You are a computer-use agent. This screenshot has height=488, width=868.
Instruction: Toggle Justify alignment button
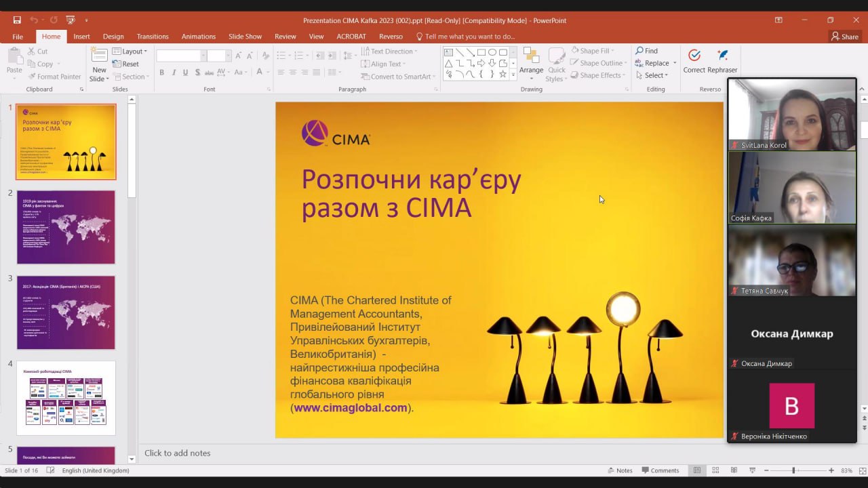click(317, 73)
